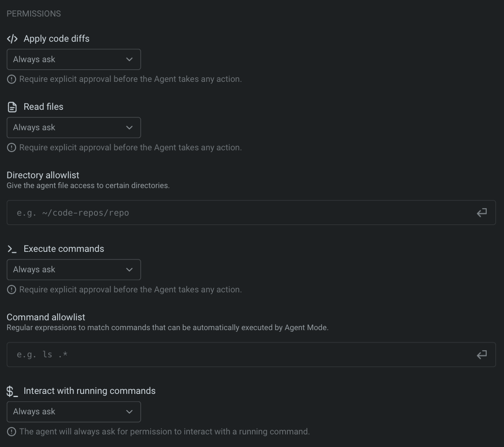Click info icon under Read files
This screenshot has width=504, height=447.
pos(12,148)
